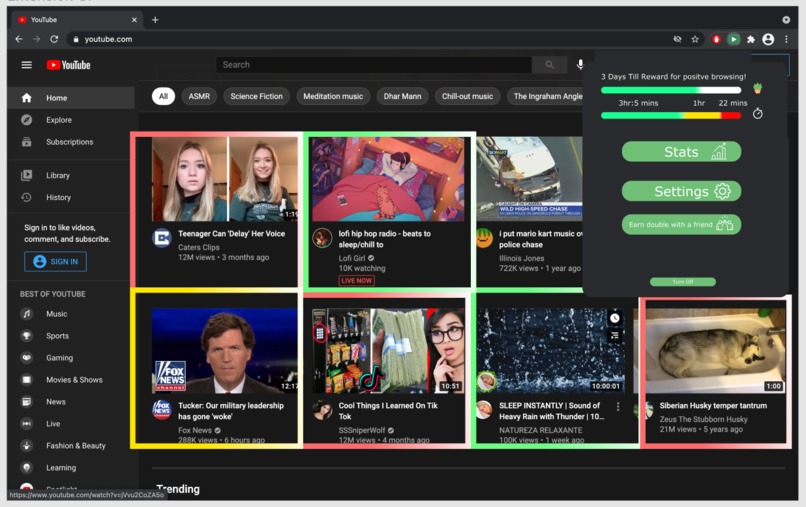Select the All filter chip

(163, 96)
